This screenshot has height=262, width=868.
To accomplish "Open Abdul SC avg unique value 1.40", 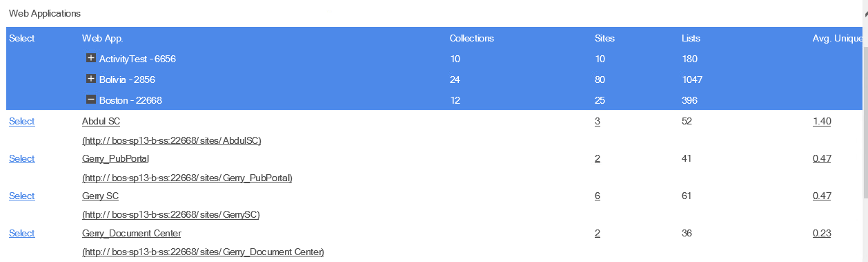I will (822, 122).
